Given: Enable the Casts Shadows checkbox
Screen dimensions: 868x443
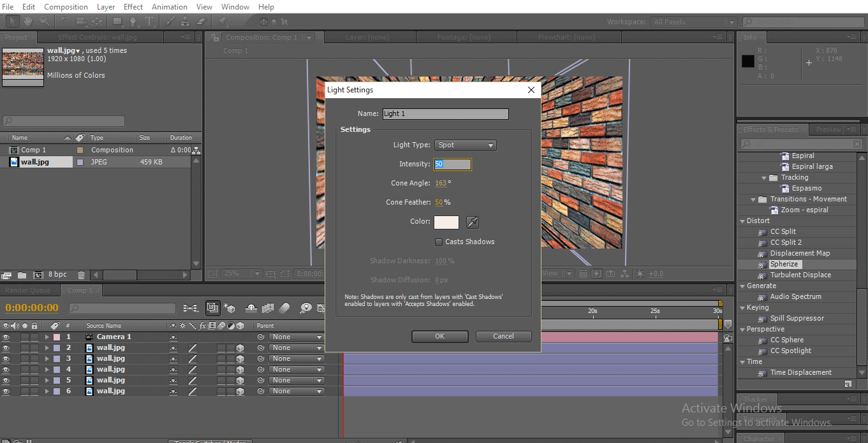Looking at the screenshot, I should (x=439, y=242).
